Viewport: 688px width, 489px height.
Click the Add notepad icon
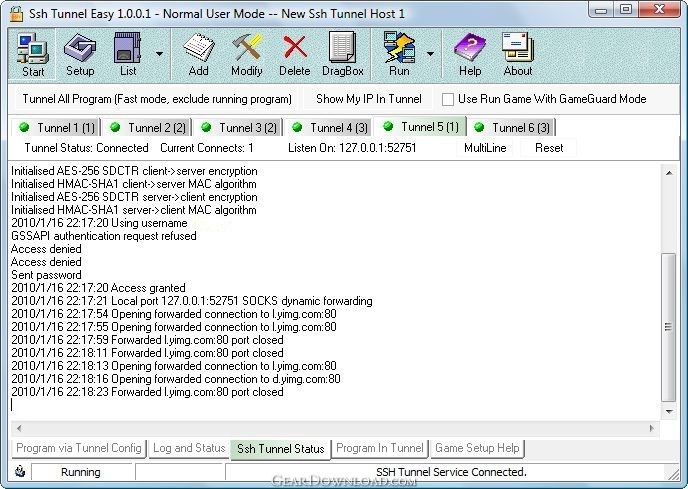(198, 54)
